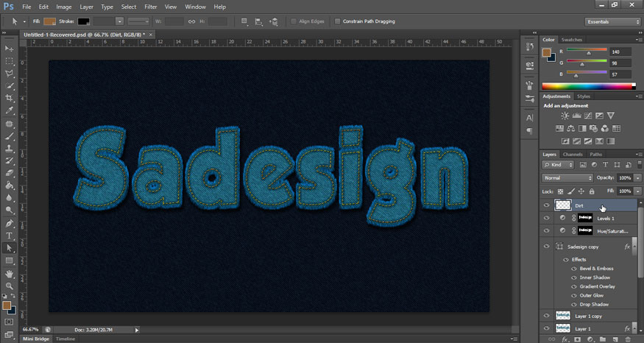Select the Clone Stamp tool
This screenshot has height=343, width=644.
(x=9, y=148)
